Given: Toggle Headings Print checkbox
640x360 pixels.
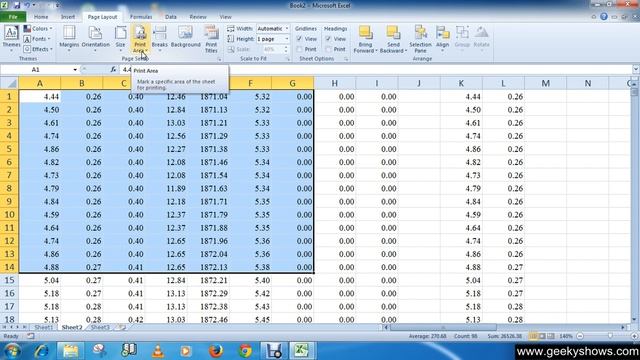Looking at the screenshot, I should pyautogui.click(x=329, y=49).
